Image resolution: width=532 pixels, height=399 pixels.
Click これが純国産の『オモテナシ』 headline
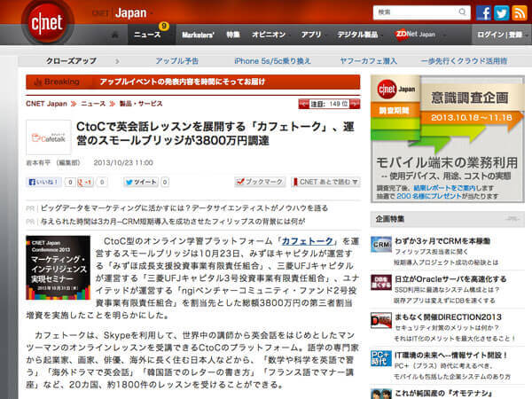coord(443,394)
